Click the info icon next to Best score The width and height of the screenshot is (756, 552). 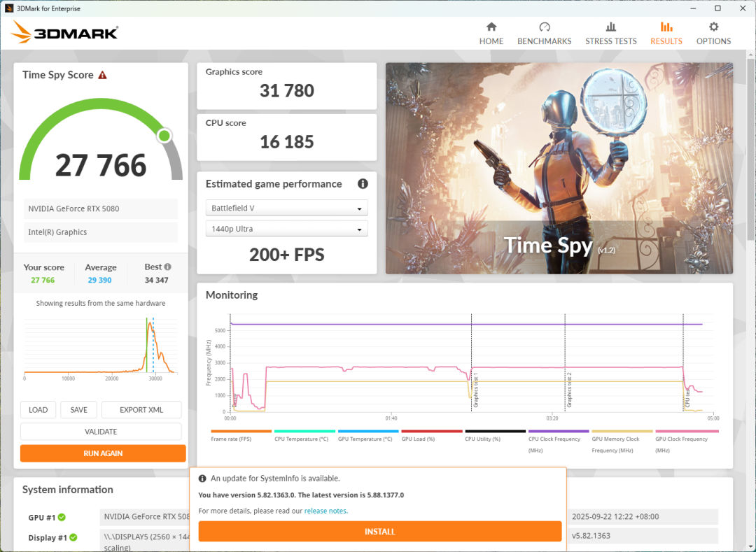[168, 267]
